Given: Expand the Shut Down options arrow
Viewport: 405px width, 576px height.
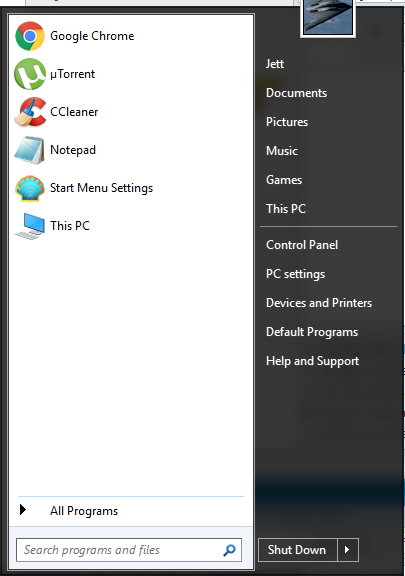Looking at the screenshot, I should click(x=348, y=550).
